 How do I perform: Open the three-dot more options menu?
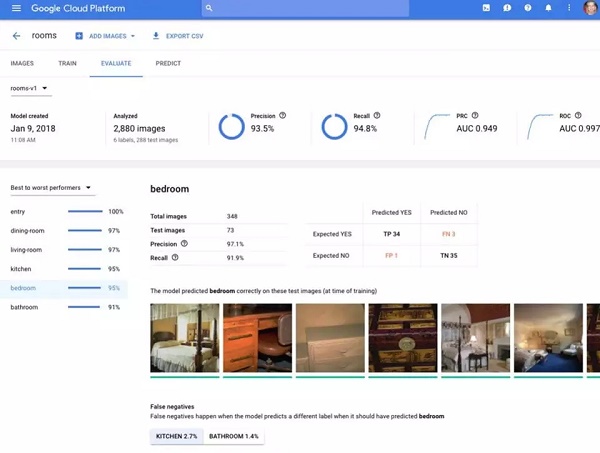[569, 8]
